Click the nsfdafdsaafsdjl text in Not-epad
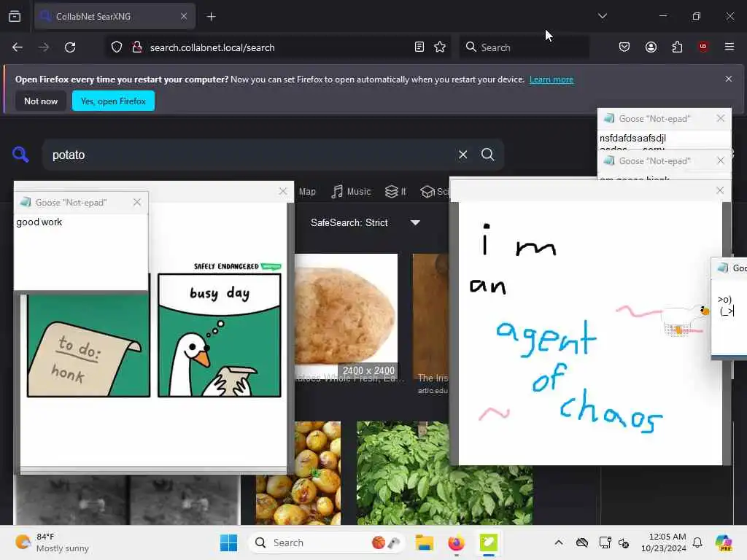Screen dimensions: 747x560 (x=632, y=138)
